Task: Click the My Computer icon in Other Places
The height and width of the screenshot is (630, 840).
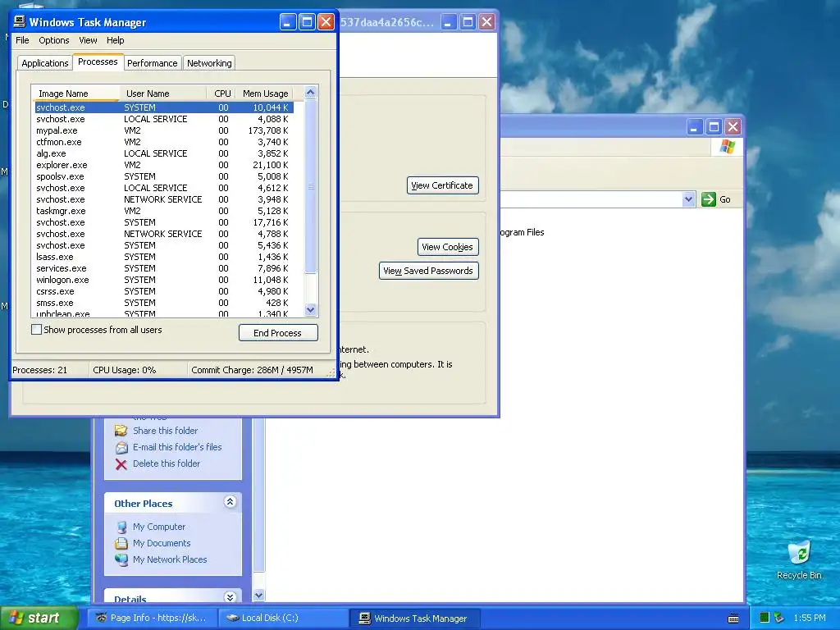Action: (x=121, y=527)
